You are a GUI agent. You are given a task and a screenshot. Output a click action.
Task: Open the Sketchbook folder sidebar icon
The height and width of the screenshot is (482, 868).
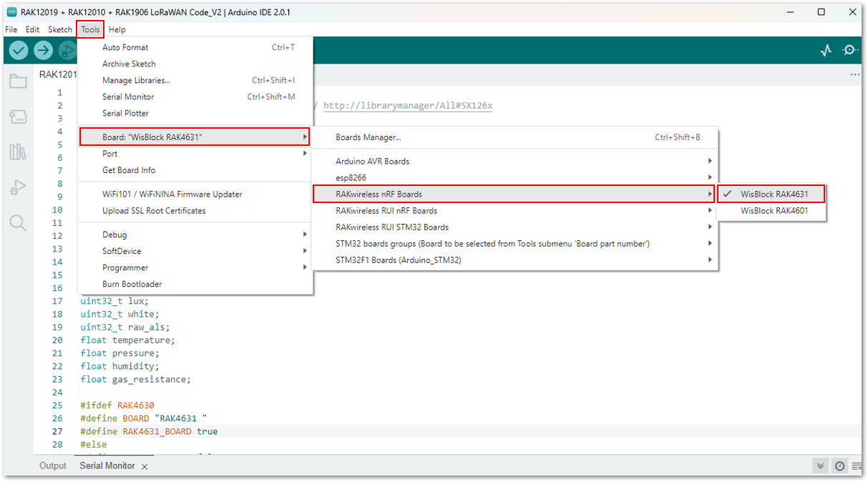(18, 81)
